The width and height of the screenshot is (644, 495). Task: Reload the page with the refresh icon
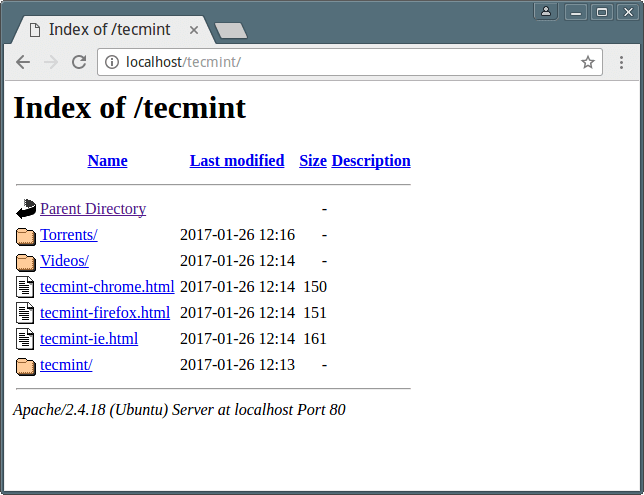79,62
